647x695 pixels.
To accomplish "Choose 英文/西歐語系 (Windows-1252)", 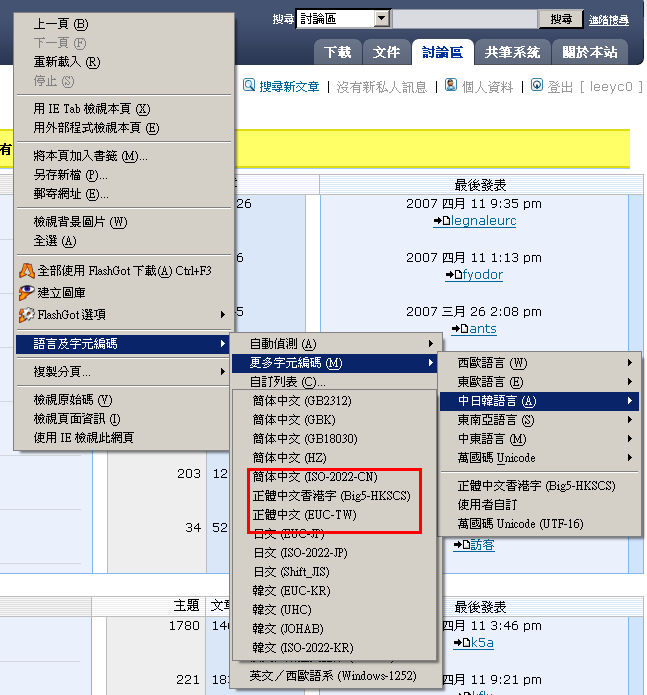I will (x=335, y=676).
